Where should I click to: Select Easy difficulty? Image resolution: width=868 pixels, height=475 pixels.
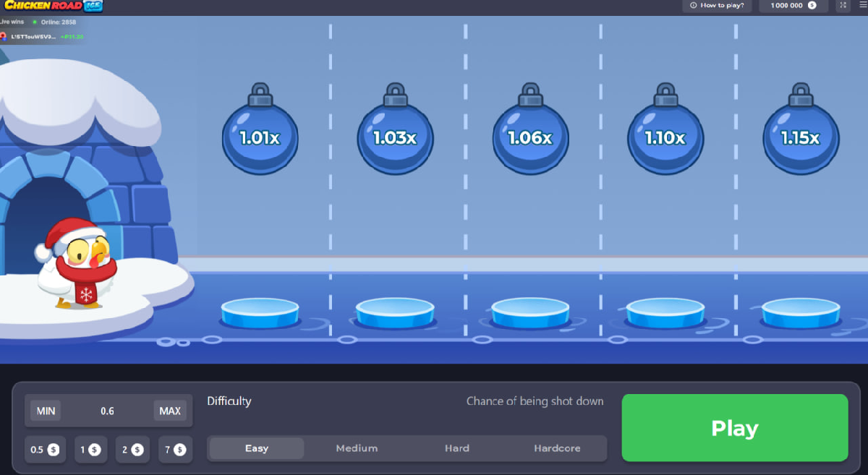point(257,448)
